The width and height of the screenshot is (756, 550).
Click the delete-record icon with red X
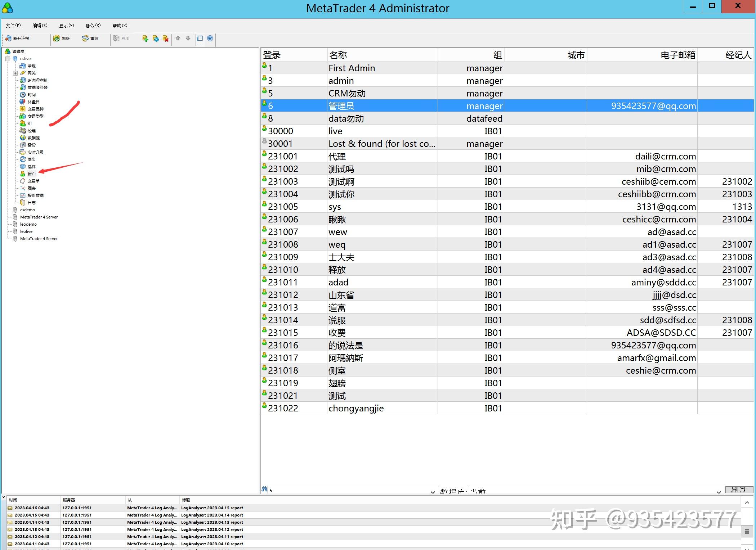(166, 39)
